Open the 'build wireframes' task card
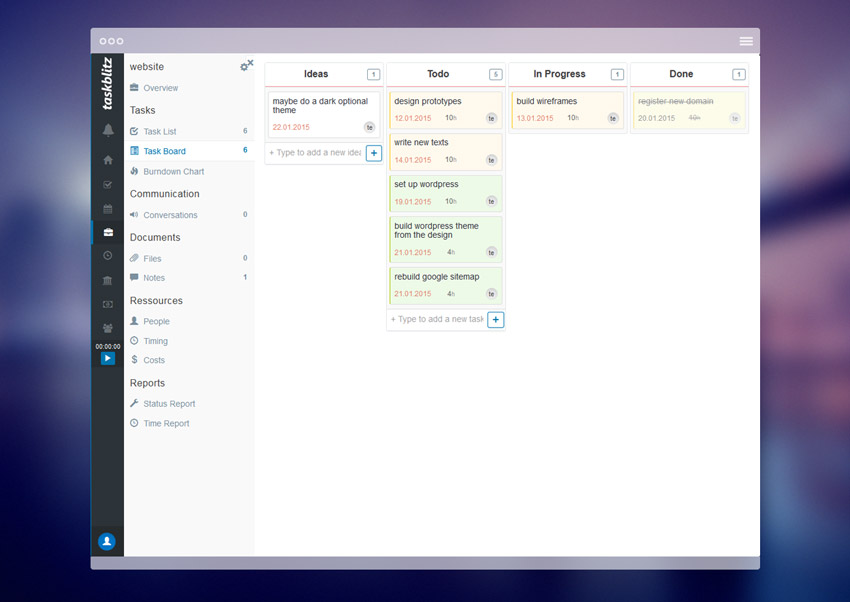This screenshot has width=850, height=602. [567, 109]
